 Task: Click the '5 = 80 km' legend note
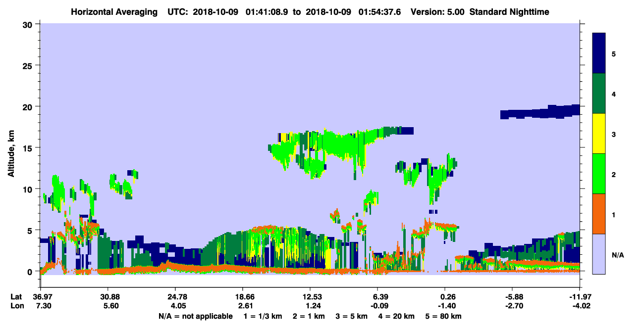[444, 316]
